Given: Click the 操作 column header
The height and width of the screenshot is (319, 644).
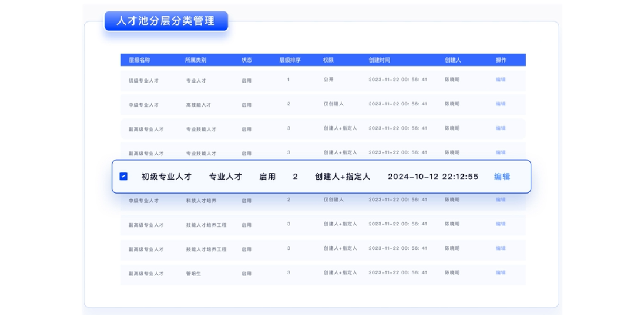Looking at the screenshot, I should pos(500,61).
